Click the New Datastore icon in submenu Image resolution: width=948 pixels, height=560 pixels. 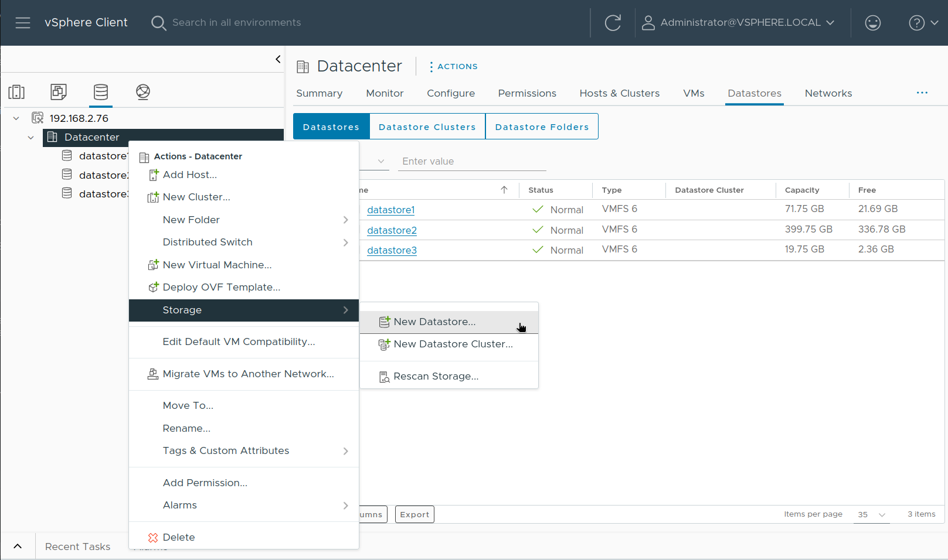(x=385, y=322)
